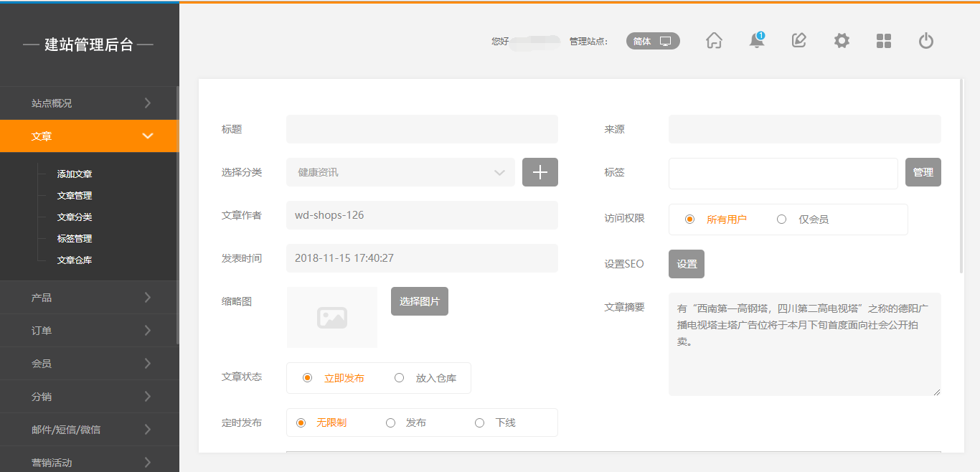Open settings gear icon in header
Screen dimensions: 980x472
point(842,41)
